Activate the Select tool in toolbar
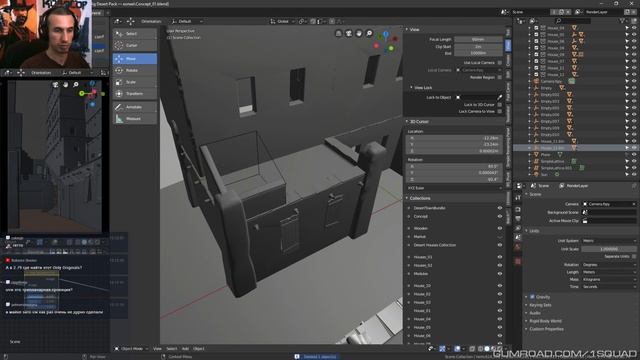 tap(135, 33)
